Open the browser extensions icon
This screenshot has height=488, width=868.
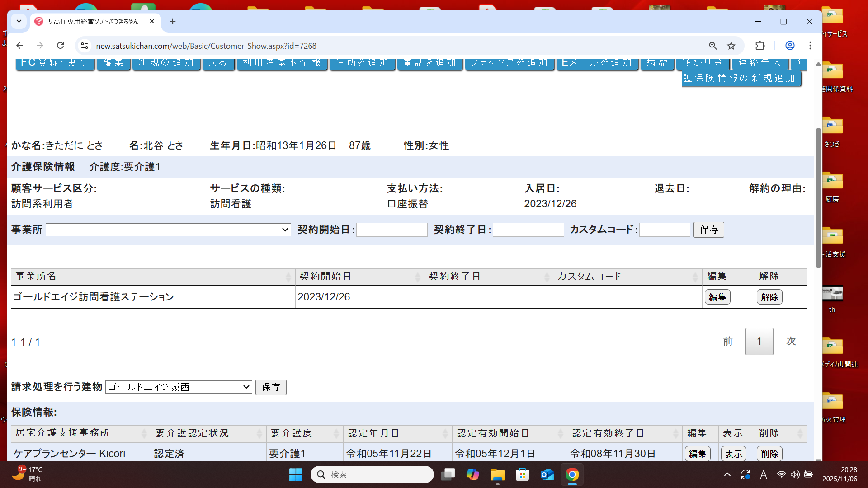point(760,46)
